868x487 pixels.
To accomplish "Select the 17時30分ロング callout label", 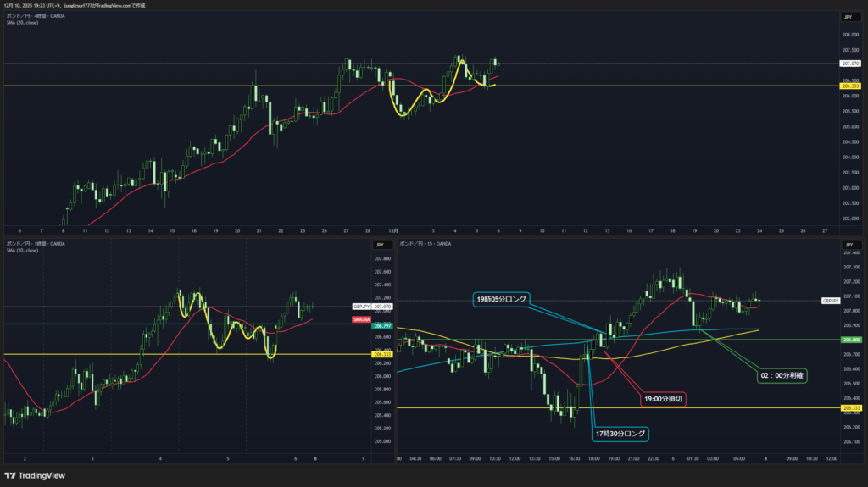I will click(620, 434).
